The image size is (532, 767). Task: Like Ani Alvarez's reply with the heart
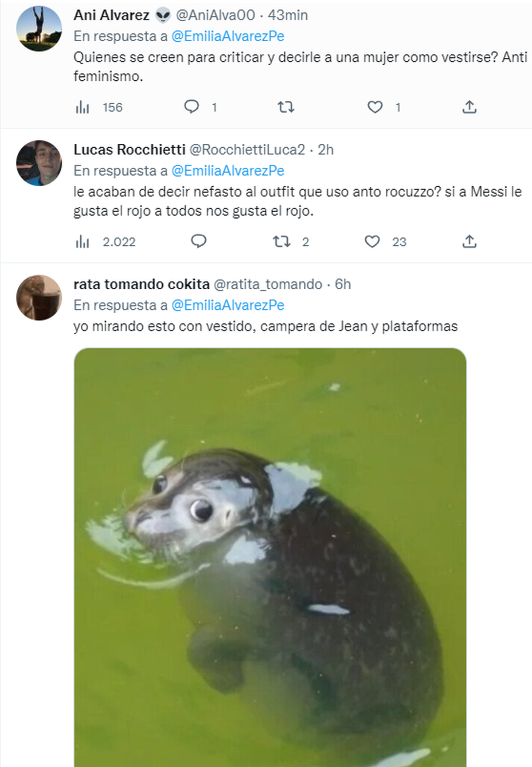coord(375,107)
